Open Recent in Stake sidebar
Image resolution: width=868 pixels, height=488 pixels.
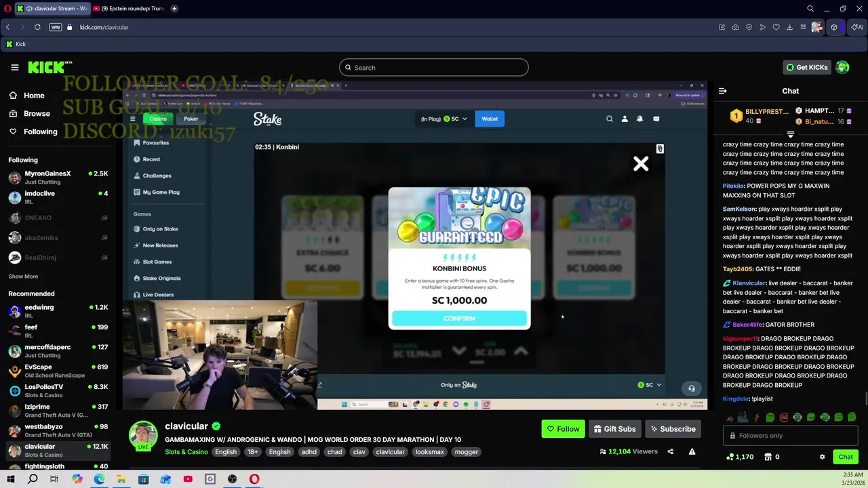coord(146,159)
